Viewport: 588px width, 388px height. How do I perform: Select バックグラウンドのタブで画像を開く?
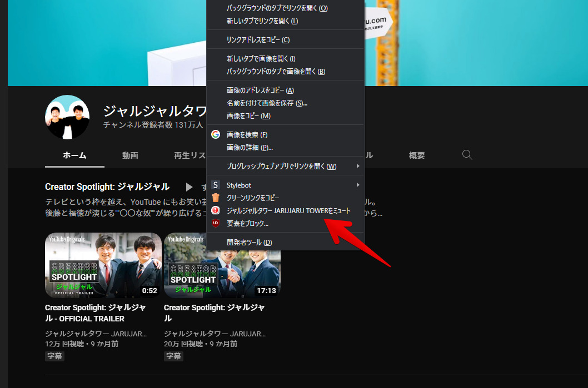click(x=285, y=71)
